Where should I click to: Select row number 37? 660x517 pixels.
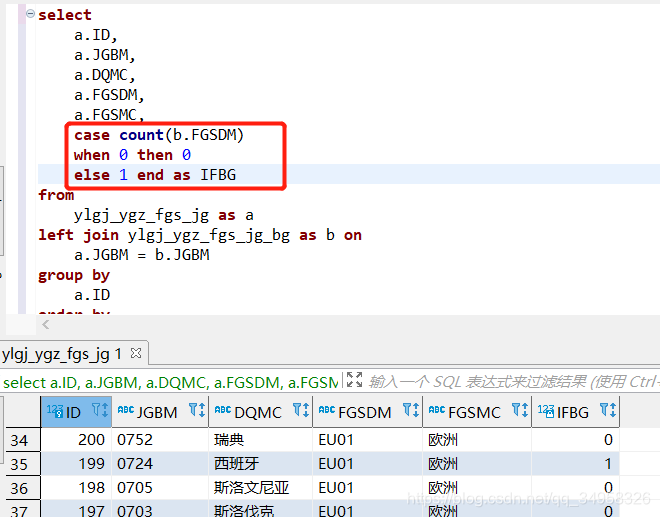[23, 509]
